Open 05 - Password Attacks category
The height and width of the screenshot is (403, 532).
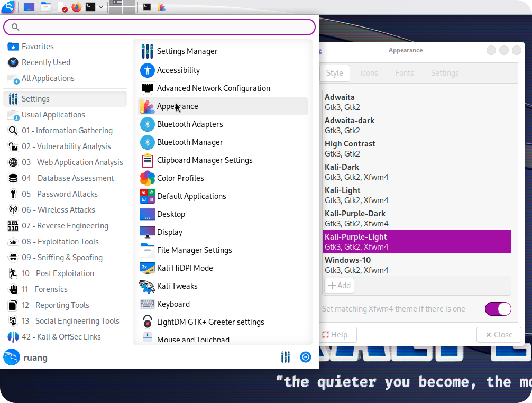tap(65, 194)
